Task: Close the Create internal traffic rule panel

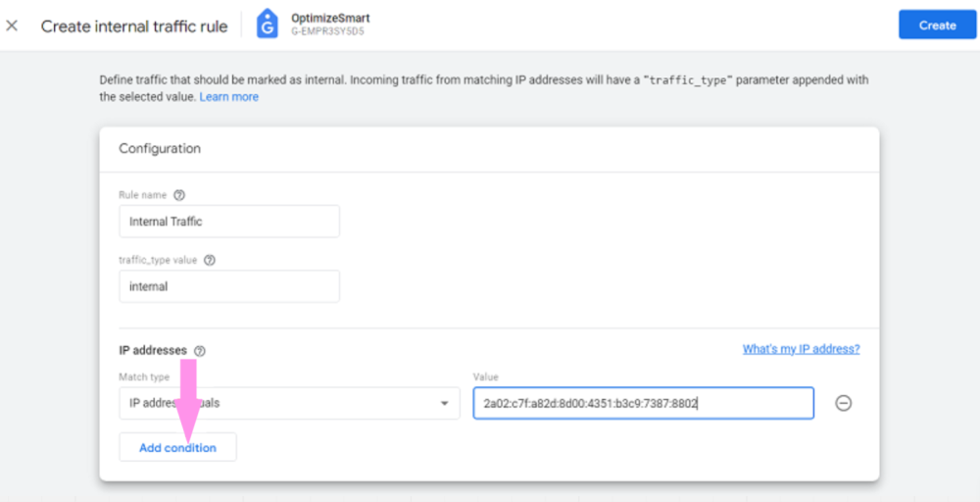Action: [12, 25]
